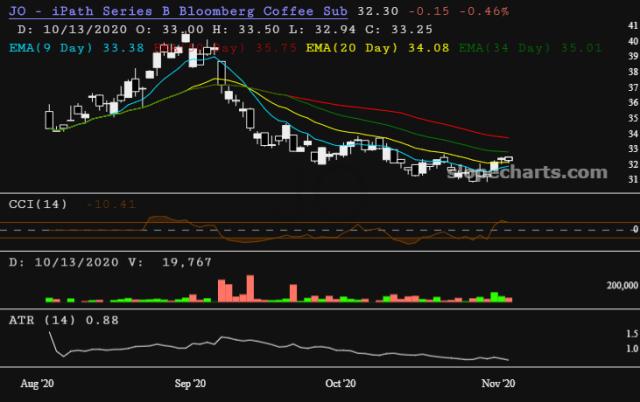Image resolution: width=640 pixels, height=402 pixels.
Task: Click the volume value 19,767
Action: pyautogui.click(x=187, y=262)
